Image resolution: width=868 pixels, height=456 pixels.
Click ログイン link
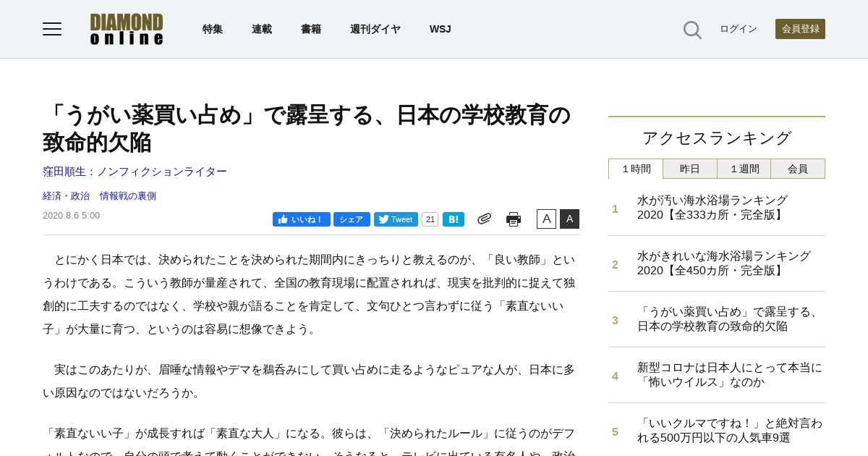739,29
